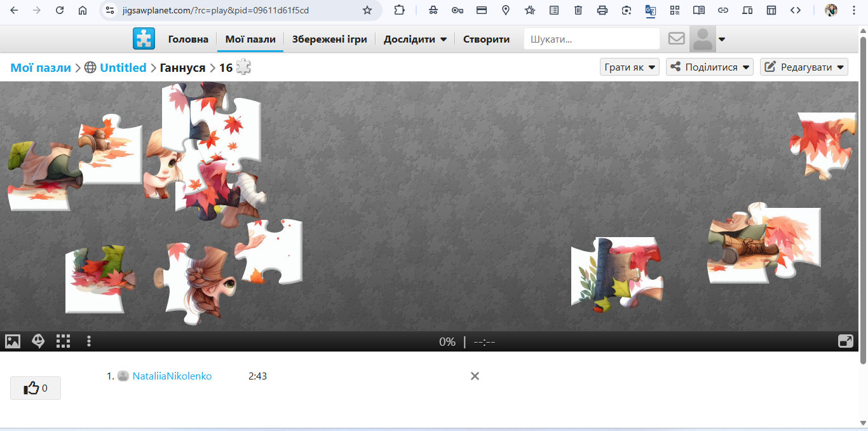Image resolution: width=868 pixels, height=431 pixels.
Task: Open Untitled album breadcrumb
Action: point(123,67)
